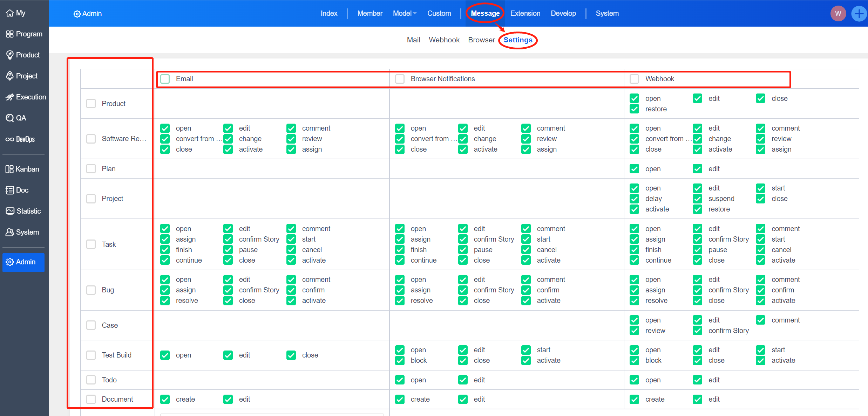Screen dimensions: 868x416
Task: Go to Execution running-figure icon
Action: [10, 97]
